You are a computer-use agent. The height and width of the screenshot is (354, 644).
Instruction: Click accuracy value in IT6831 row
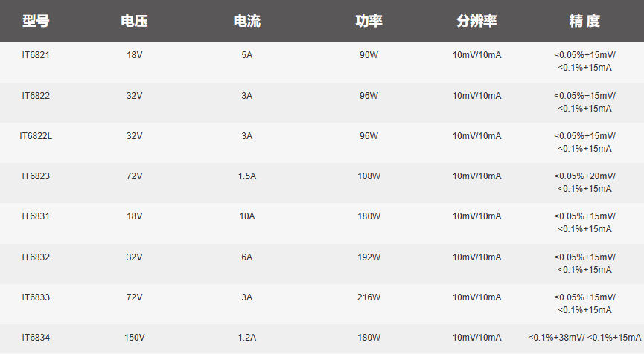click(584, 222)
